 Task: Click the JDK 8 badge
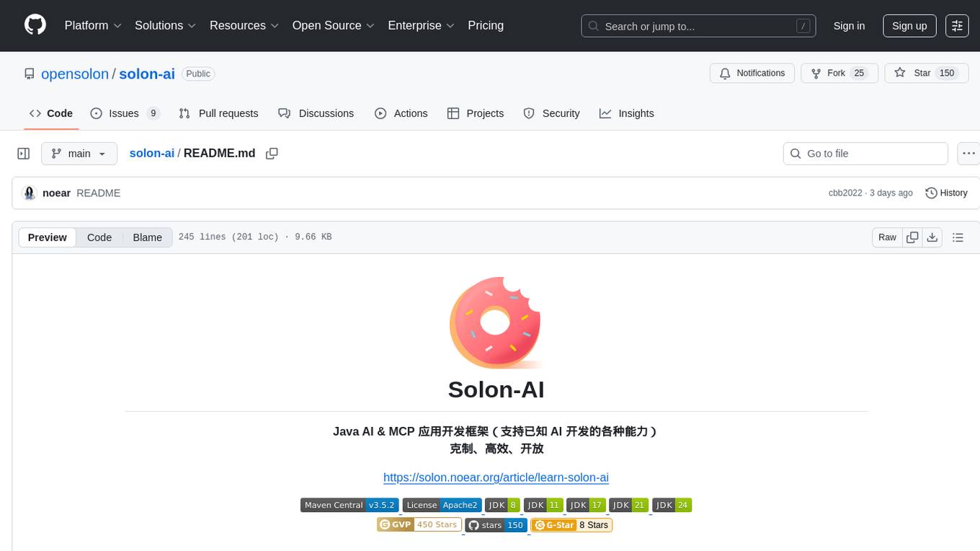(x=502, y=505)
